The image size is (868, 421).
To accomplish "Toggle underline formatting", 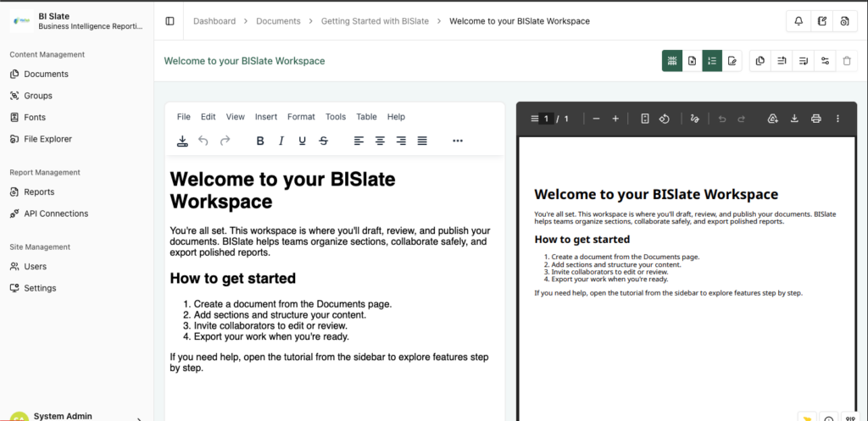I will (x=303, y=141).
